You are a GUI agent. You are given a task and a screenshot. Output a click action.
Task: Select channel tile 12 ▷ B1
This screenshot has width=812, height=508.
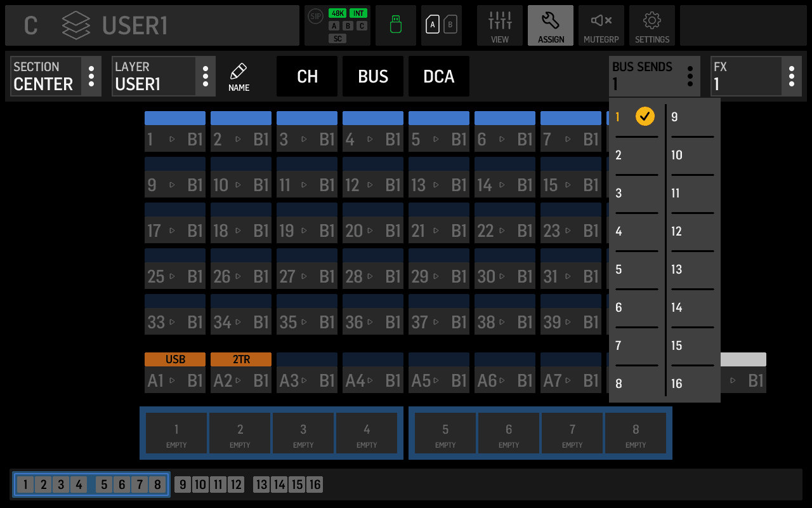point(373,178)
